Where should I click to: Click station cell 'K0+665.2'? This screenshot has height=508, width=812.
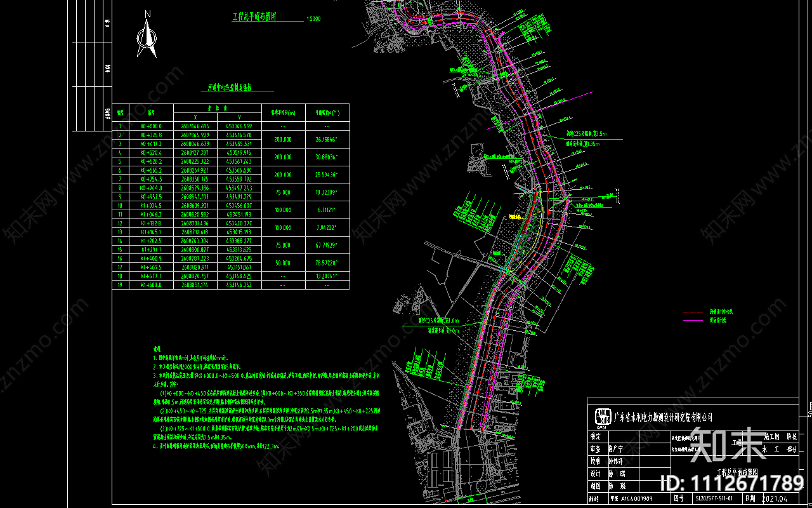[152, 171]
